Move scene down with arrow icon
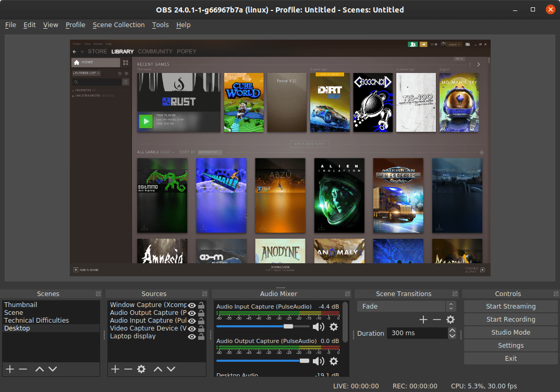This screenshot has width=560, height=392. coord(53,369)
